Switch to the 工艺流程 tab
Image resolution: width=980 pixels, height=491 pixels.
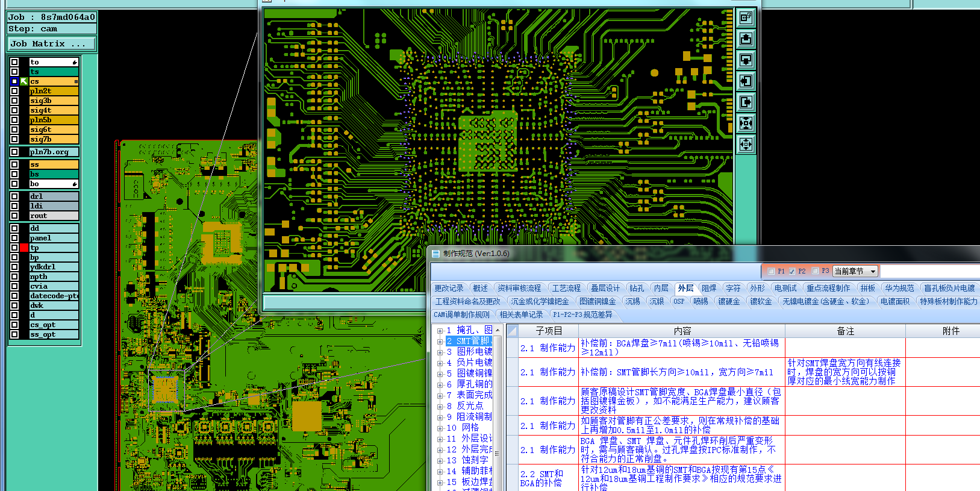click(566, 289)
